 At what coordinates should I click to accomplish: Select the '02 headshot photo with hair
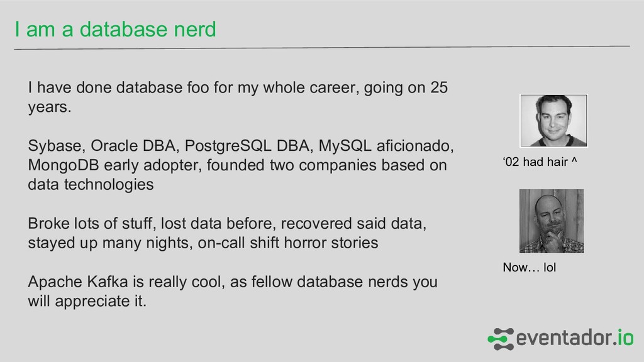553,121
